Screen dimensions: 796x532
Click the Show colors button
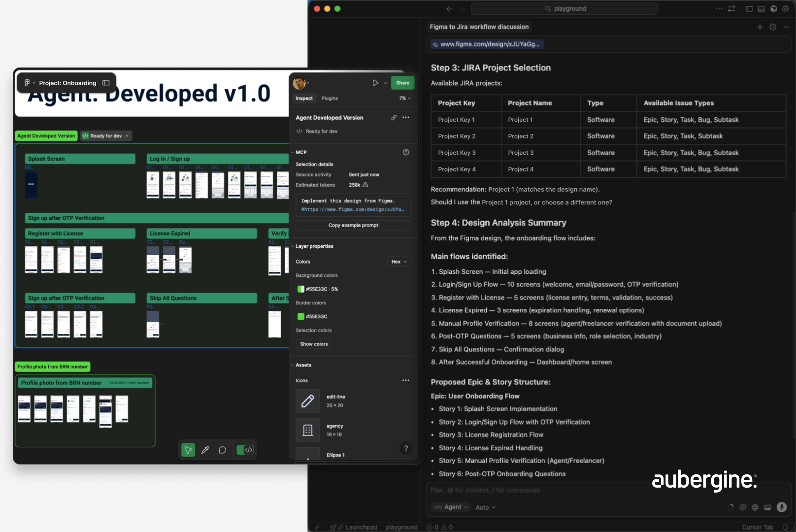pyautogui.click(x=314, y=344)
